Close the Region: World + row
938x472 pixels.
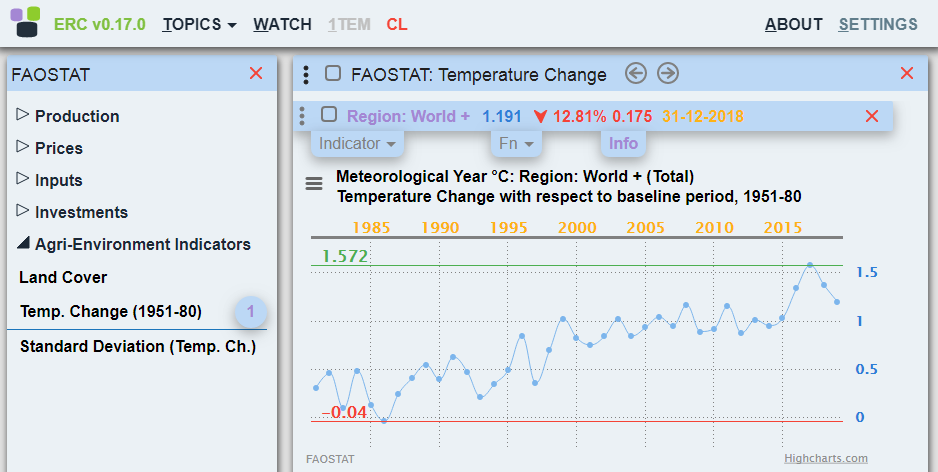[872, 116]
